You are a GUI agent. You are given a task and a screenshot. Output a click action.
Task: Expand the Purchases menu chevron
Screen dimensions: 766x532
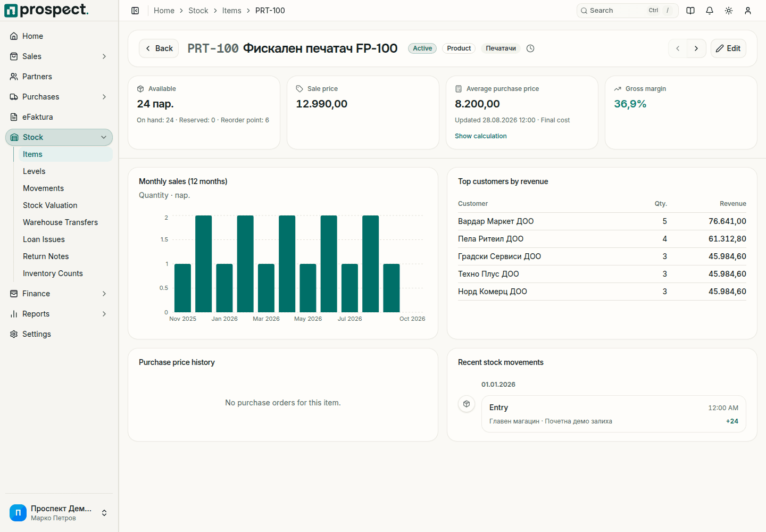[x=104, y=97]
